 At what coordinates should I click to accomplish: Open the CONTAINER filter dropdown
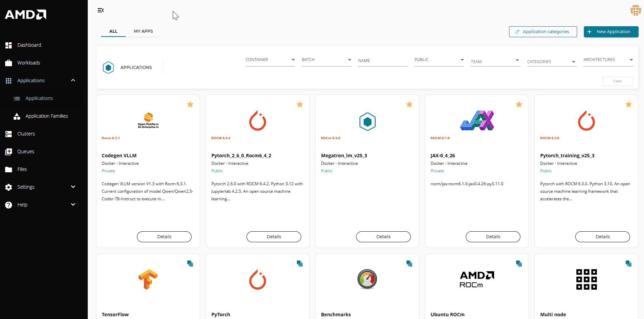(270, 60)
